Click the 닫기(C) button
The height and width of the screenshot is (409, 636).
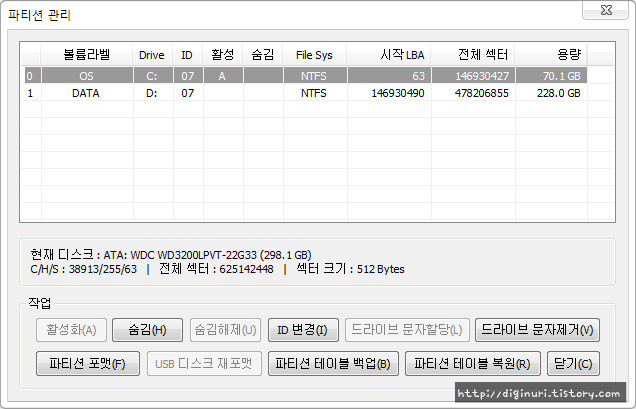[573, 364]
